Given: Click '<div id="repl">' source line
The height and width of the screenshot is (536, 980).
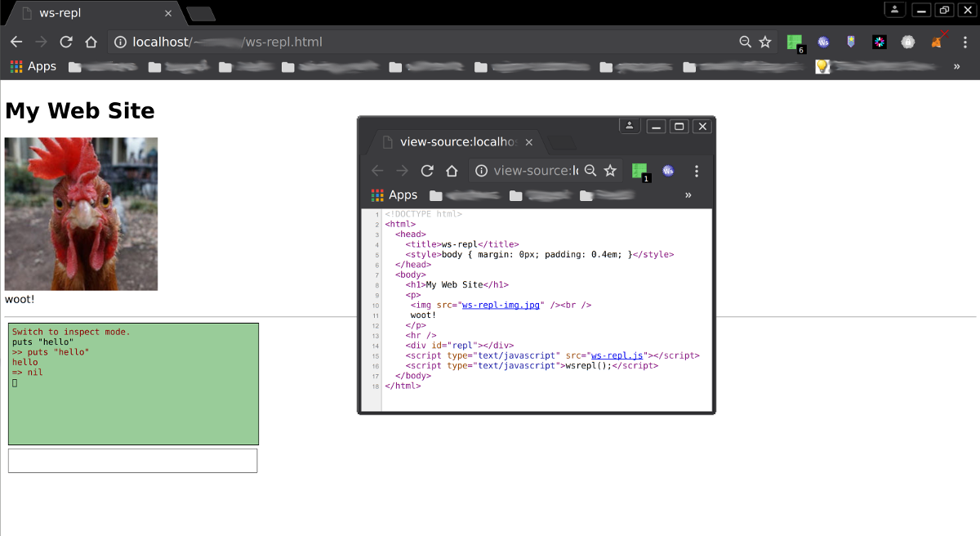Looking at the screenshot, I should (x=459, y=345).
